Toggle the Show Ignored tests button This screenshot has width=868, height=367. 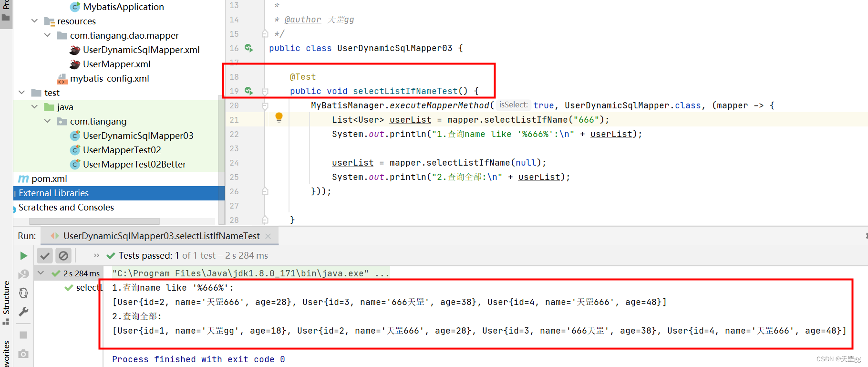point(63,256)
